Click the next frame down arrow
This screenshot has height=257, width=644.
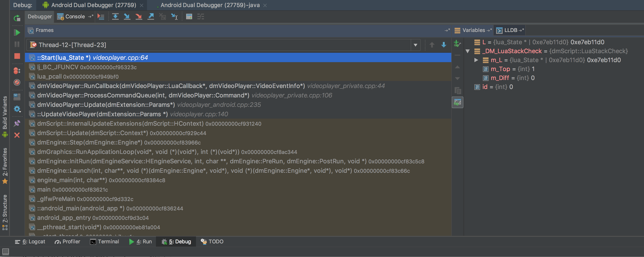pyautogui.click(x=444, y=45)
